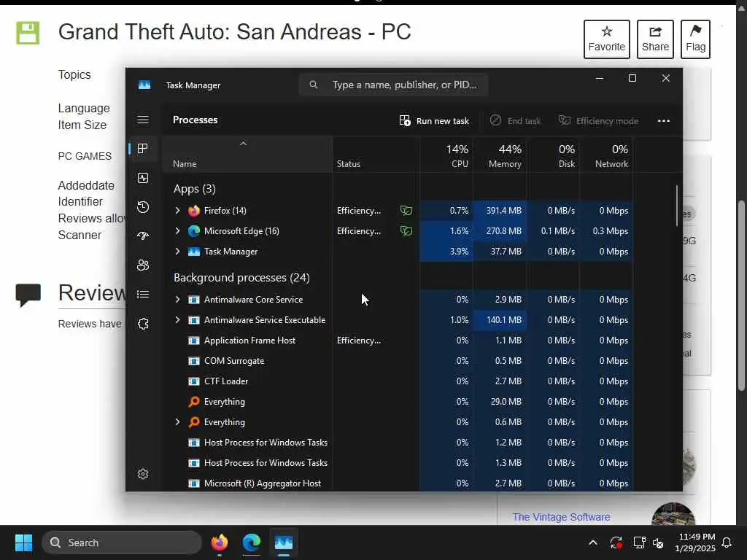Open the Services puzzle icon in sidebar
Screen dimensions: 747x560
pos(143,324)
